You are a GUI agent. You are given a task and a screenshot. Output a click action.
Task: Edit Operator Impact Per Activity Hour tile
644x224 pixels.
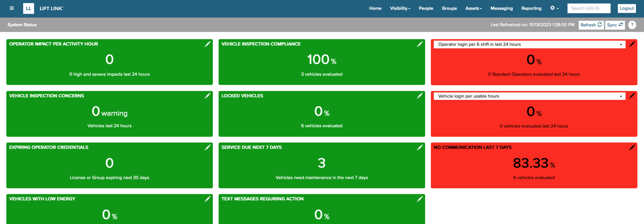[208, 44]
